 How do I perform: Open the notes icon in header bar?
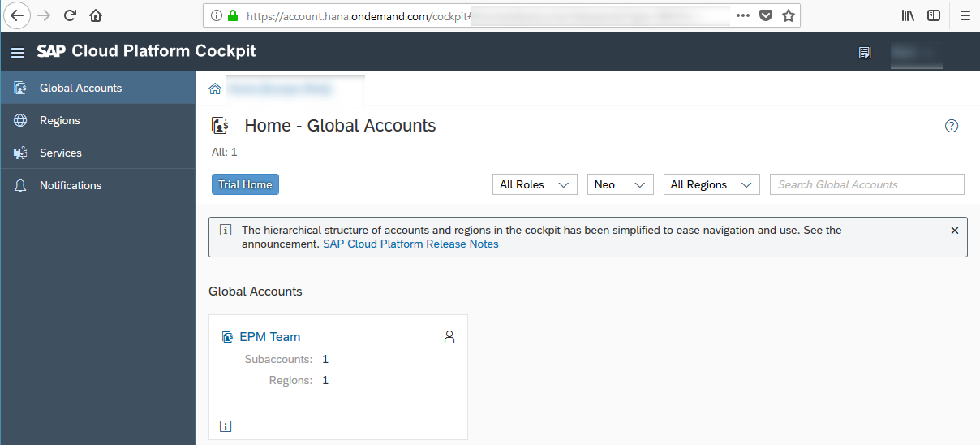click(865, 53)
